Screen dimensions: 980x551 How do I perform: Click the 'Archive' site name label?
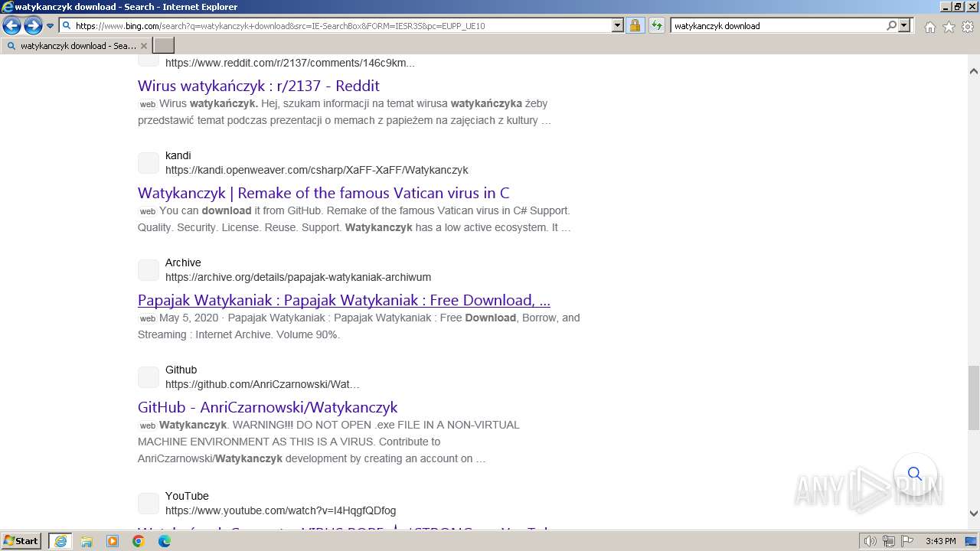[183, 262]
